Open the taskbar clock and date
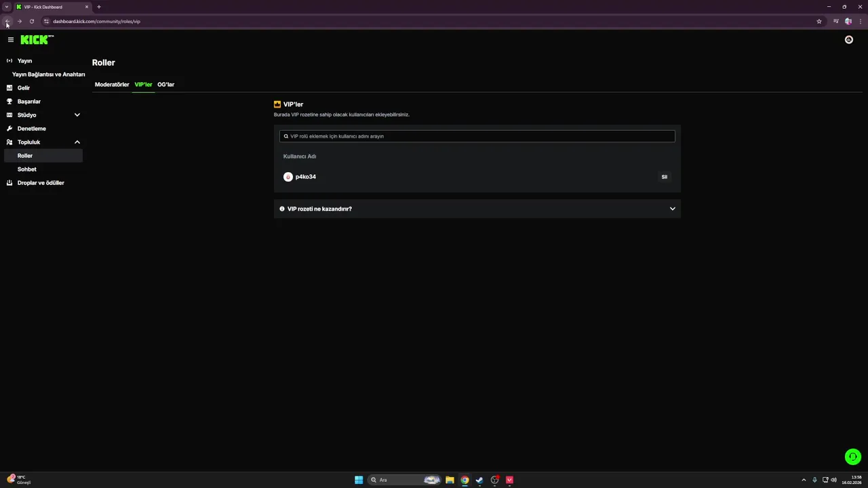Viewport: 868px width, 488px height. coord(852,480)
